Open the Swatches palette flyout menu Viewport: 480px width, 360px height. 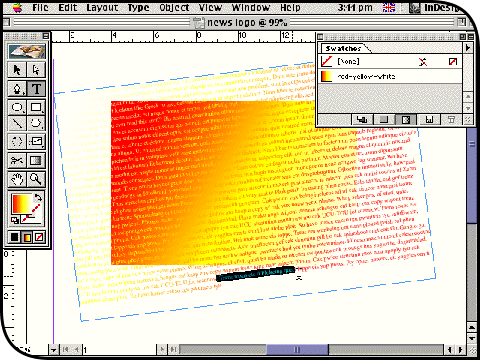pyautogui.click(x=468, y=48)
